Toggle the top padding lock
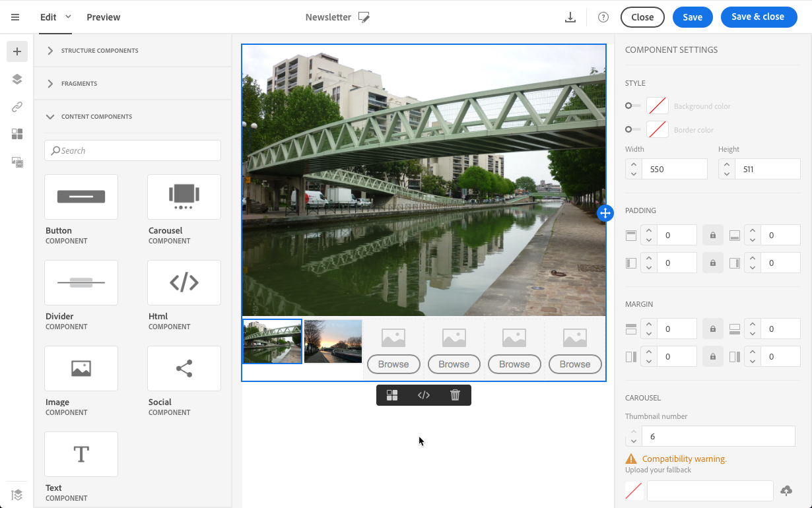Viewport: 812px width, 508px height. (x=712, y=236)
